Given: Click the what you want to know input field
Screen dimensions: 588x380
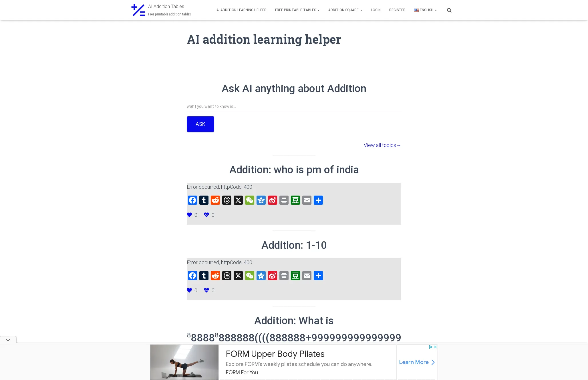Looking at the screenshot, I should coord(294,106).
